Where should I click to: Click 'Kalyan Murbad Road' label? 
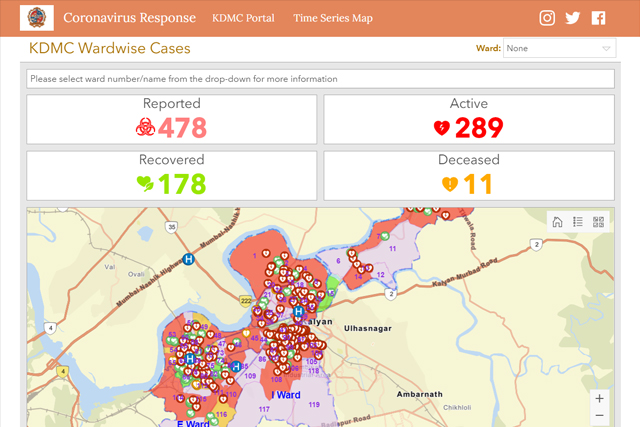coord(465,272)
